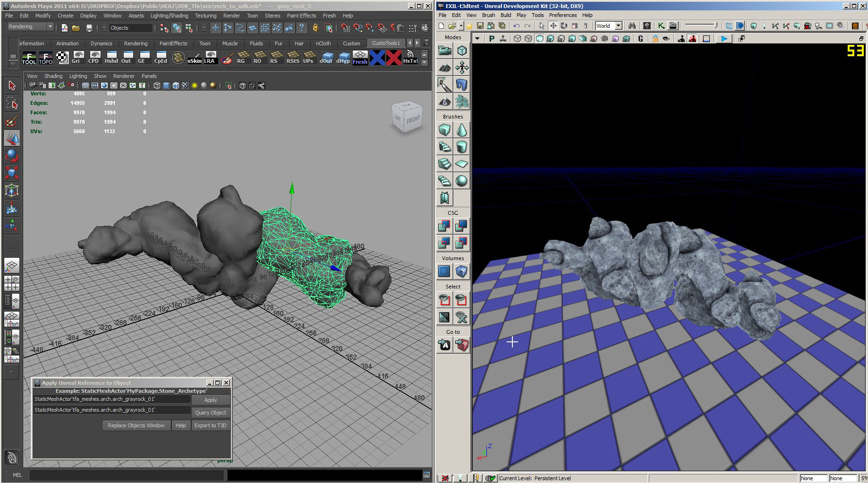The width and height of the screenshot is (868, 483).
Task: Click Maya's open scene folder icon
Action: coord(76,28)
